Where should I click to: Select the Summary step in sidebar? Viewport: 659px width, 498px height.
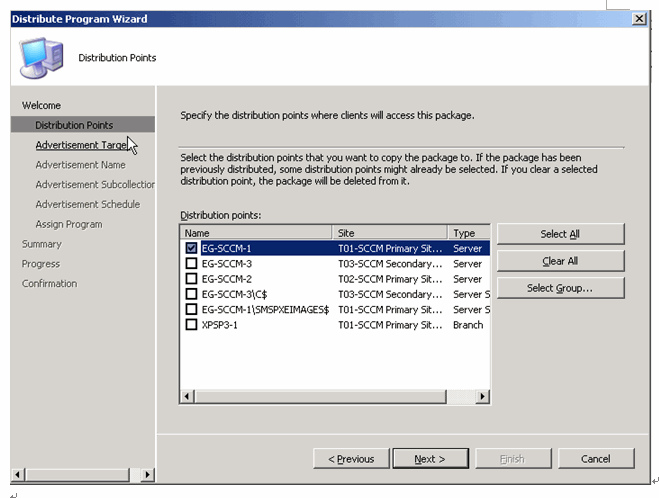[42, 244]
